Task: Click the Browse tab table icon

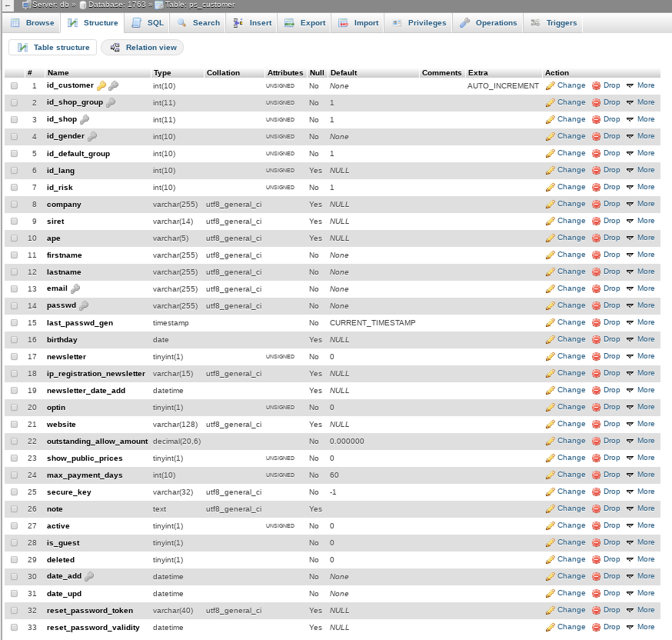Action: tap(15, 23)
